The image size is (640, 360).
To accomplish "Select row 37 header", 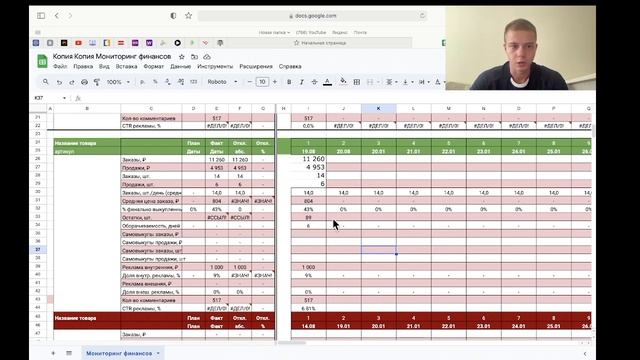I will tap(38, 249).
